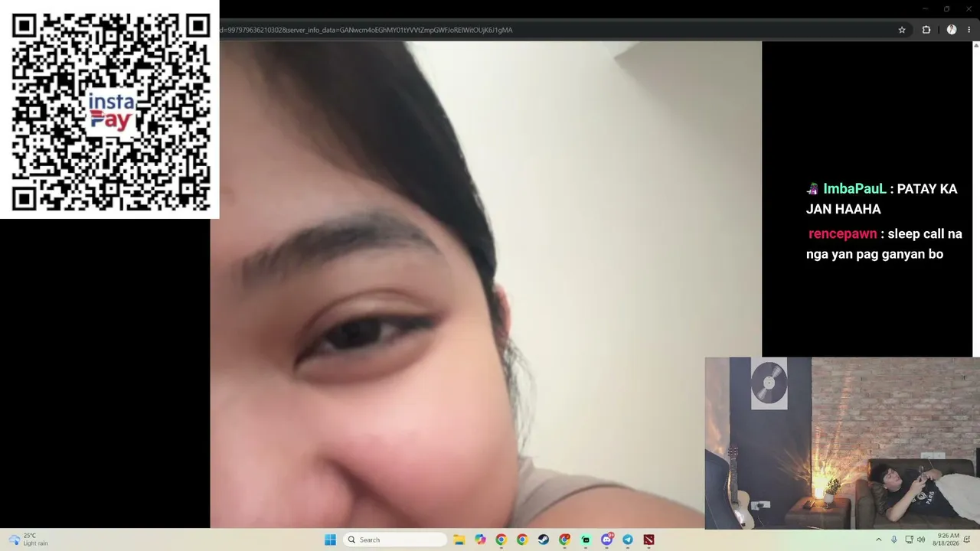The width and height of the screenshot is (980, 551).
Task: Open Telegram from the taskbar
Action: pyautogui.click(x=628, y=540)
